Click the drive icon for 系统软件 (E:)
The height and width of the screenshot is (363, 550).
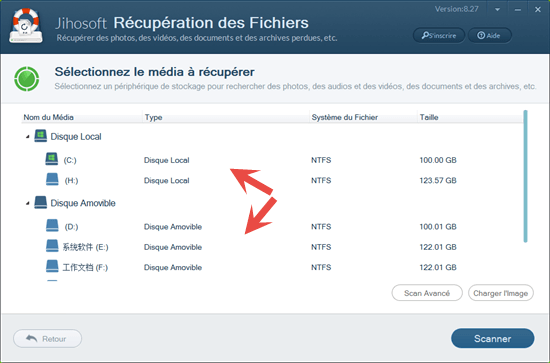[x=52, y=246]
